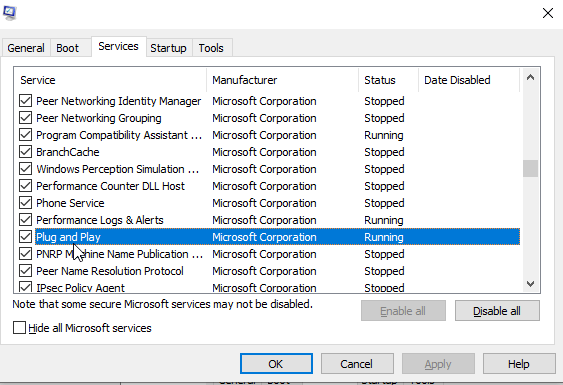Image resolution: width=563 pixels, height=385 pixels.
Task: Uncheck Peer Networking Identity Manager service
Action: pyautogui.click(x=25, y=101)
